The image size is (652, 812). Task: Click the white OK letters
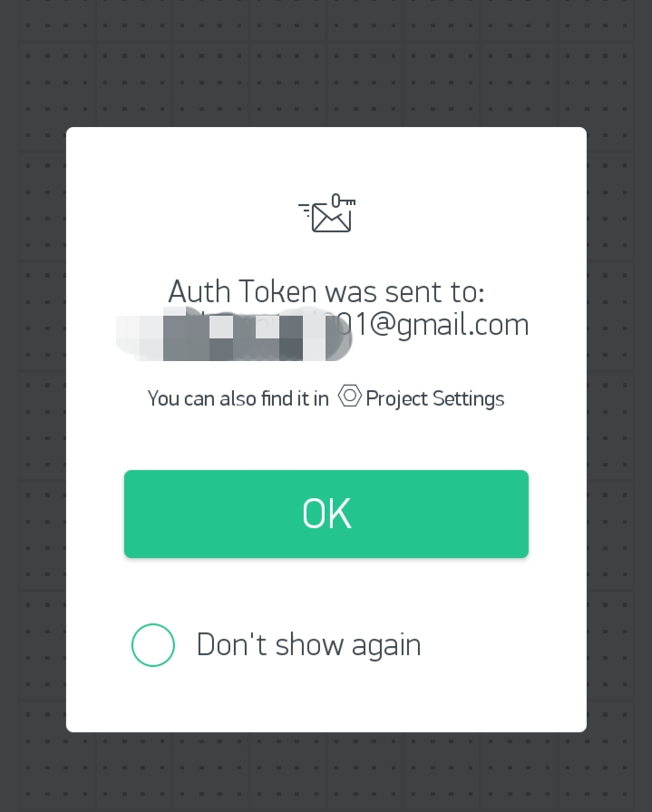(x=326, y=514)
